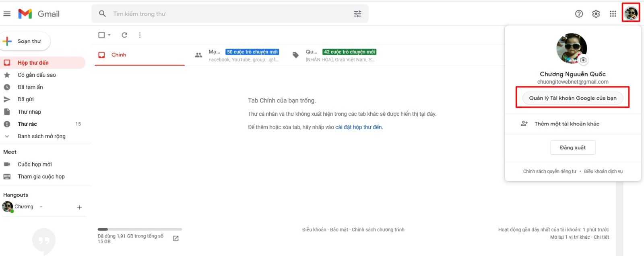
Task: Tick the select all messages checkbox
Action: pos(101,35)
